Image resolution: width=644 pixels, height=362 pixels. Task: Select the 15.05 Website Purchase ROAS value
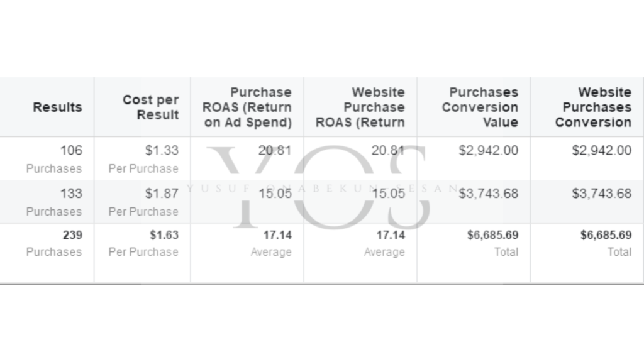pyautogui.click(x=388, y=194)
